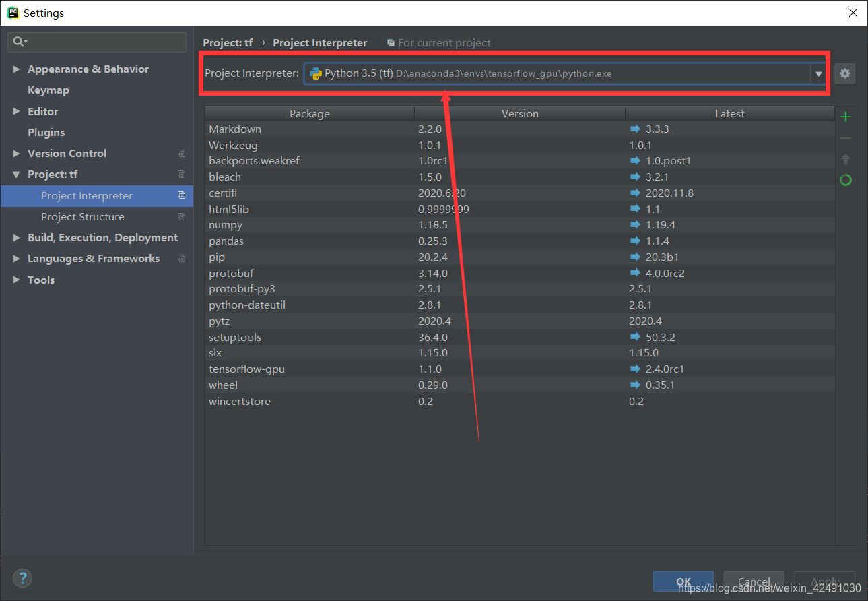Expand the Languages & Frameworks section

pos(16,259)
